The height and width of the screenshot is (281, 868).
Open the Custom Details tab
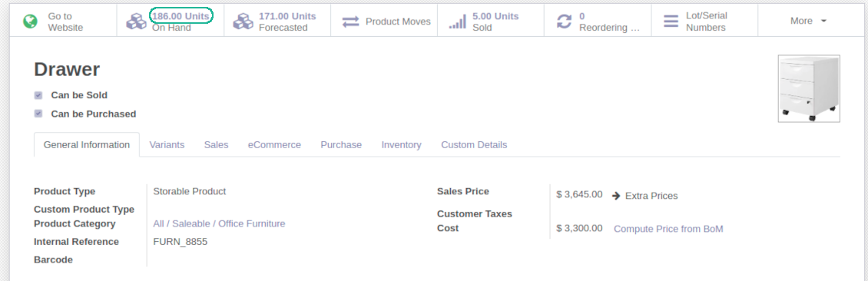474,145
